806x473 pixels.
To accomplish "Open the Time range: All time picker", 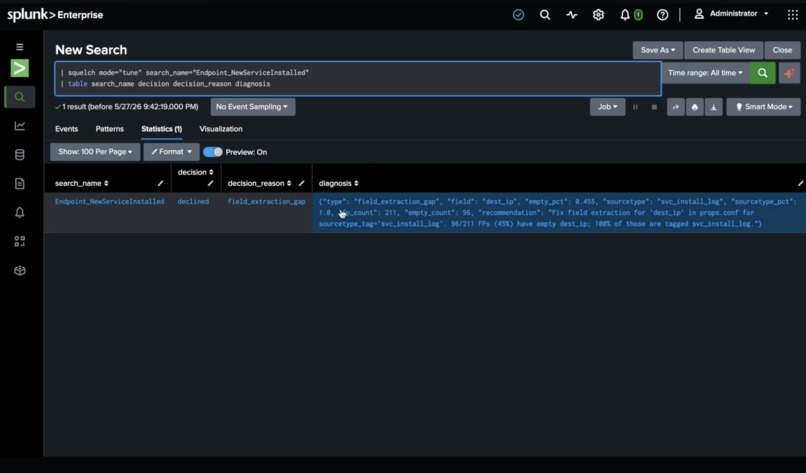I will (x=705, y=73).
